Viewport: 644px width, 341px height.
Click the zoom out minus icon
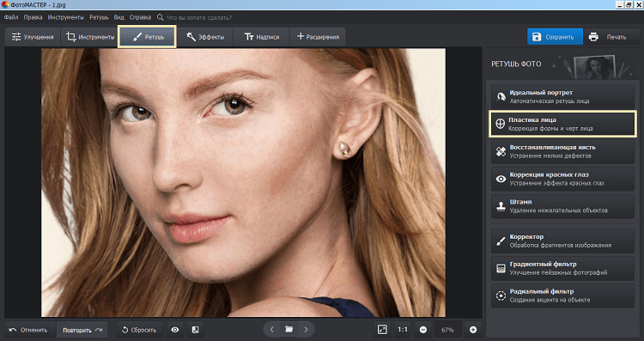423,330
